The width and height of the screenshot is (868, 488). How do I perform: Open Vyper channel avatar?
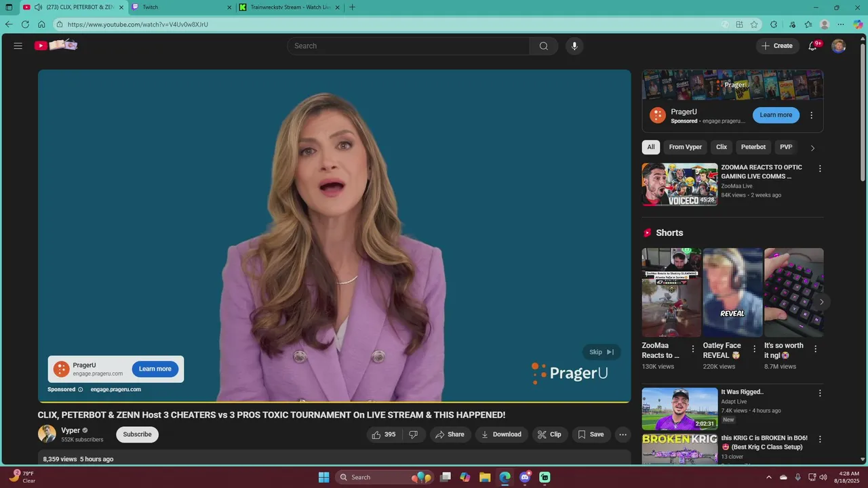pos(47,434)
